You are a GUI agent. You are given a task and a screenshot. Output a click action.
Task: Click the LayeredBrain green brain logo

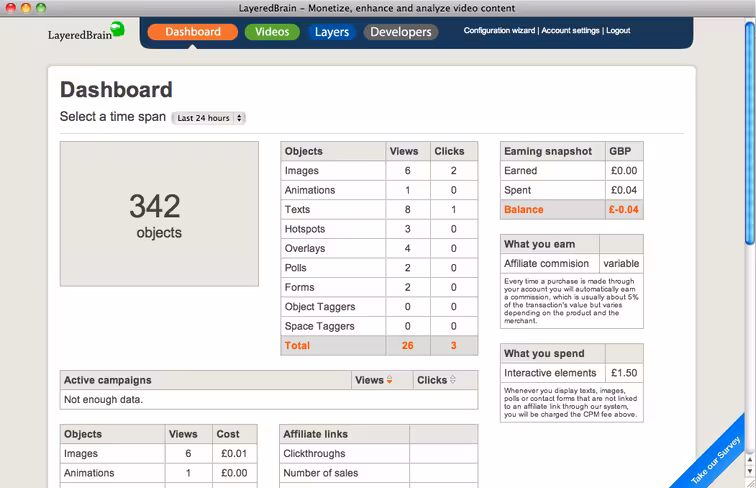(117, 30)
